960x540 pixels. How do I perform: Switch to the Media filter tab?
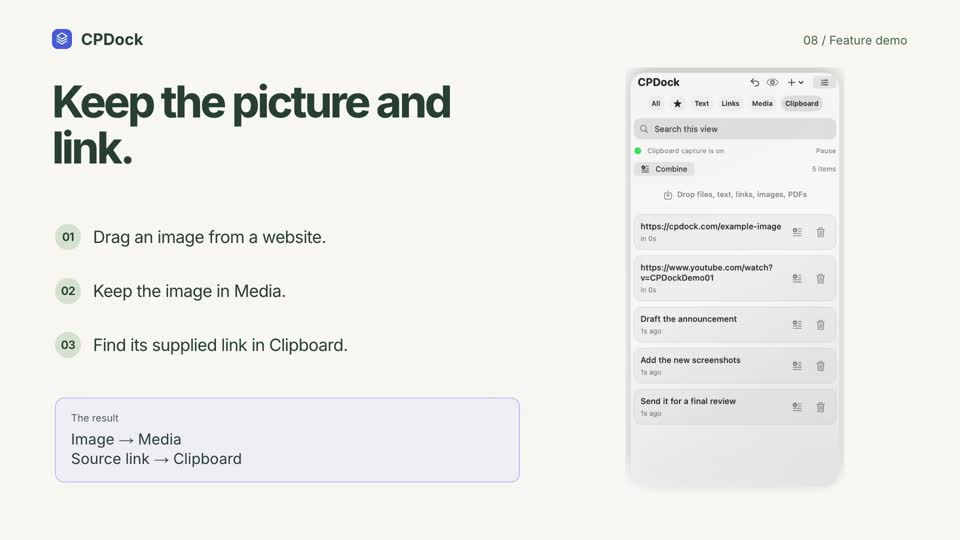[x=762, y=103]
